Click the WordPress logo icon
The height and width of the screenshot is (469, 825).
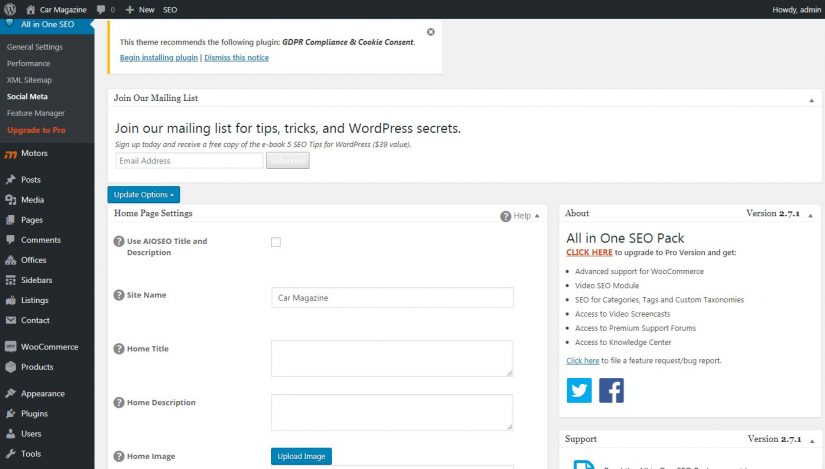pyautogui.click(x=9, y=9)
